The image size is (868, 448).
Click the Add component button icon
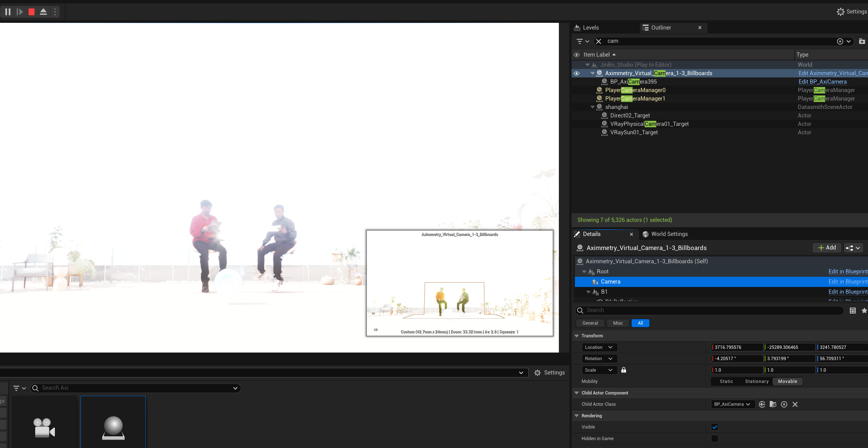pos(827,248)
